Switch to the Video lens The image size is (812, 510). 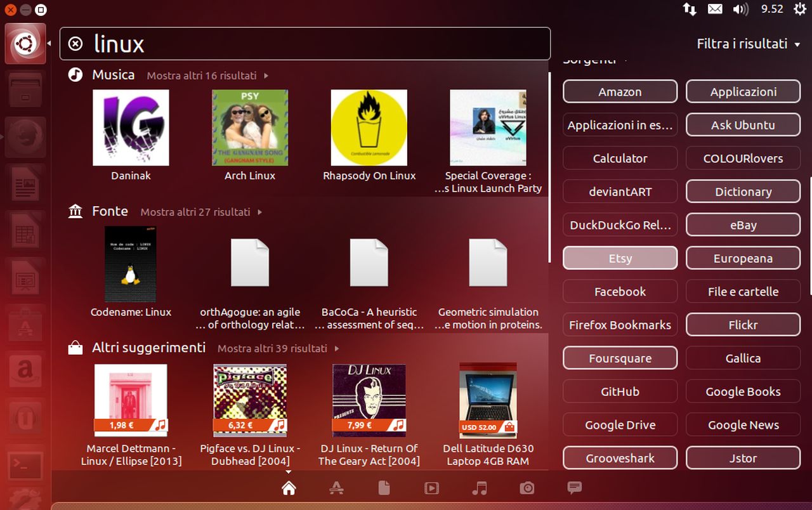431,488
